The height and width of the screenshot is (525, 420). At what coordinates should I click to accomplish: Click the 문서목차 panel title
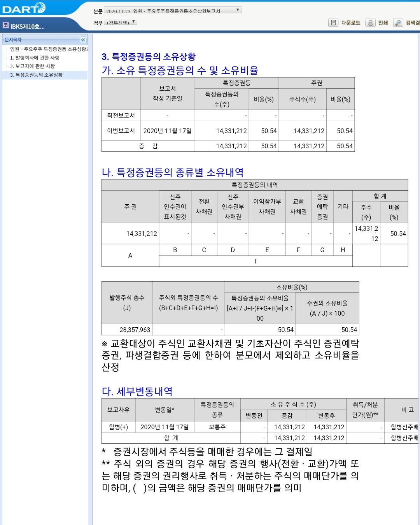13,40
